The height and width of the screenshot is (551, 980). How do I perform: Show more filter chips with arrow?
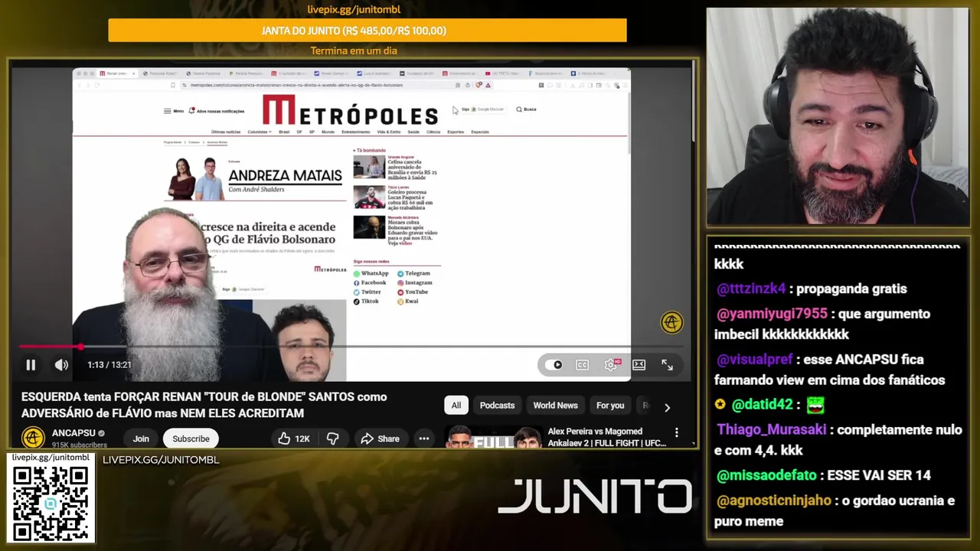667,406
